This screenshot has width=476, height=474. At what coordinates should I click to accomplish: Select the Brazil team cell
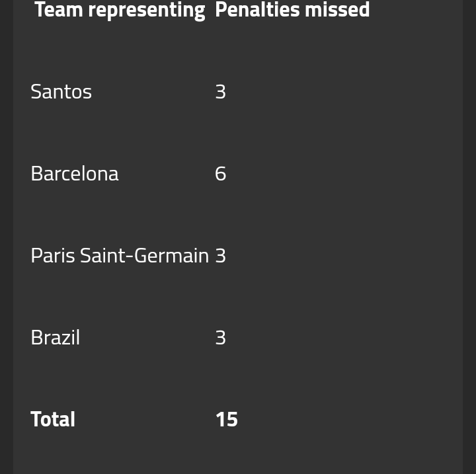click(x=56, y=337)
